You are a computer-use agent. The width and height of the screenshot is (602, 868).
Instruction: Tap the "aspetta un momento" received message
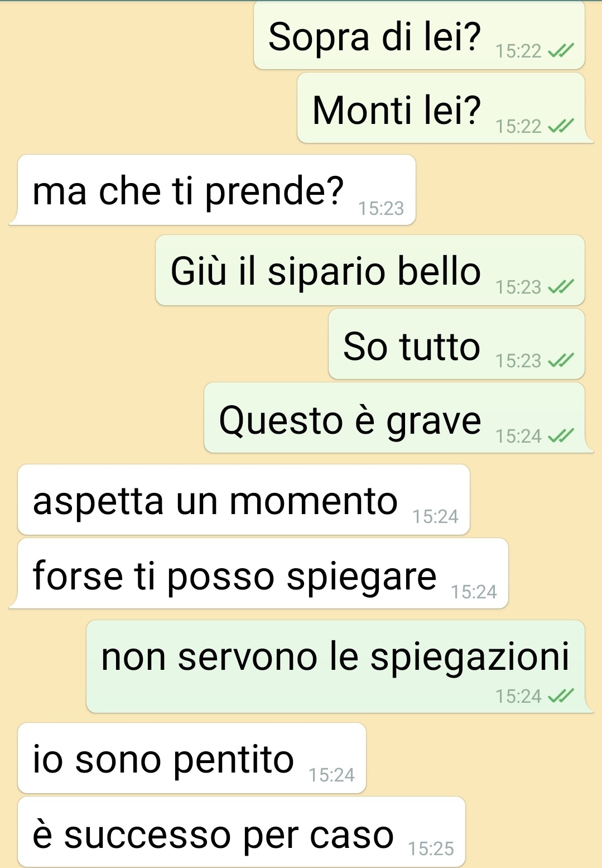(244, 500)
